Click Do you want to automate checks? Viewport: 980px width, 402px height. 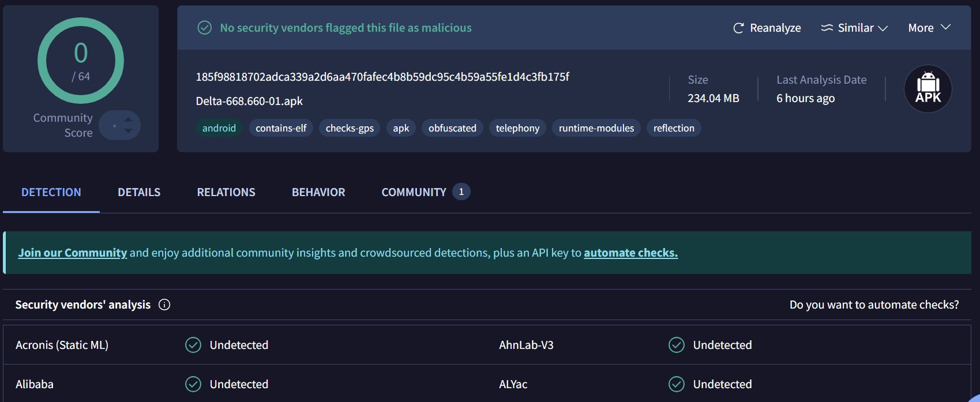pyautogui.click(x=874, y=305)
